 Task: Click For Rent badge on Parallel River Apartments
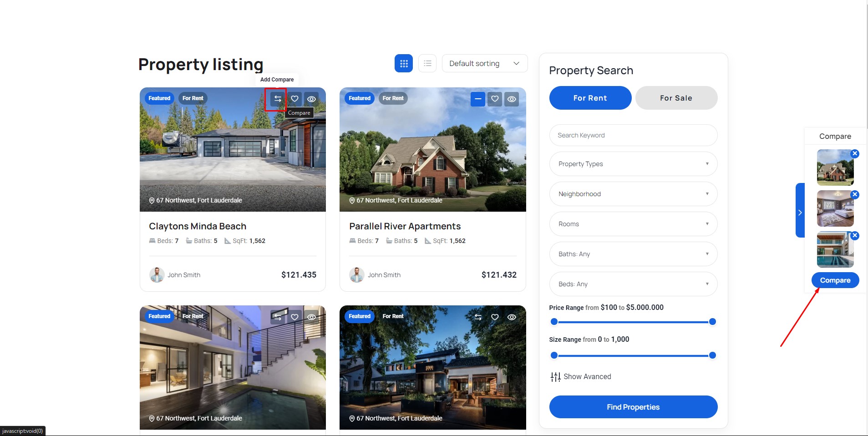(x=393, y=98)
